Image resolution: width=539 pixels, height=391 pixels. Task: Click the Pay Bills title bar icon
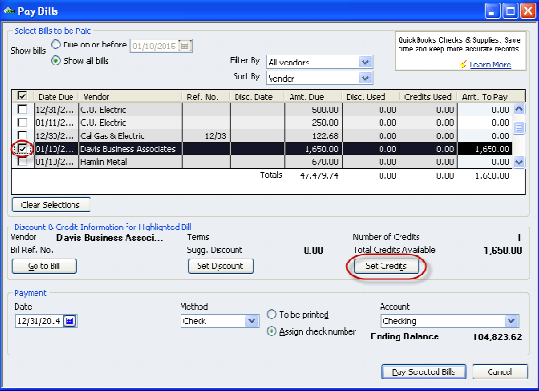pos(9,11)
